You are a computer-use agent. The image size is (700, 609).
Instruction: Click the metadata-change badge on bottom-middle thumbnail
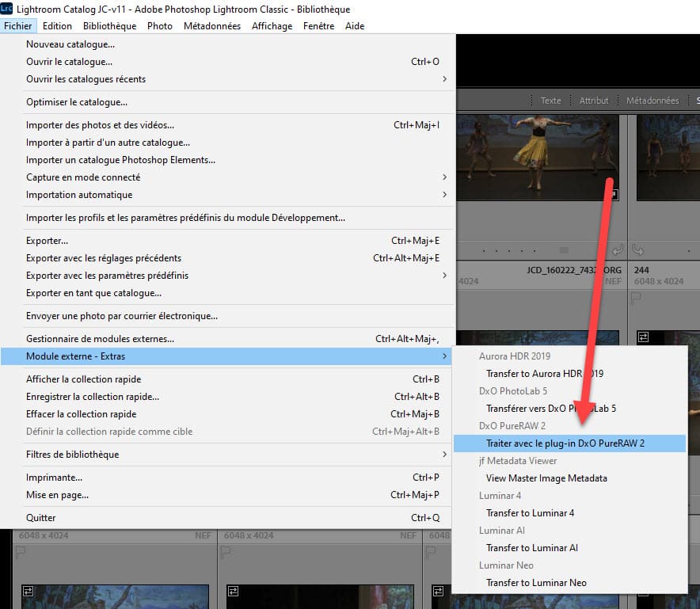click(x=233, y=591)
